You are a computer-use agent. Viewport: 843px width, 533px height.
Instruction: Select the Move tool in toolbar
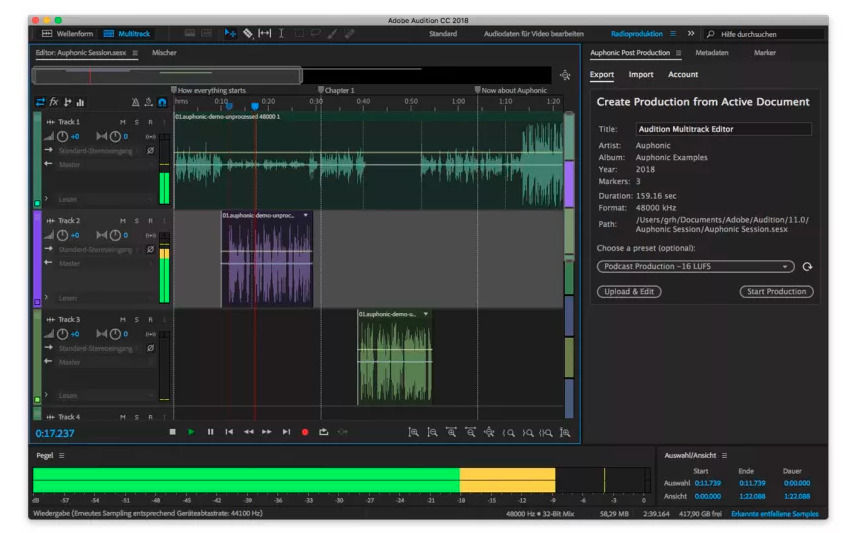(230, 33)
